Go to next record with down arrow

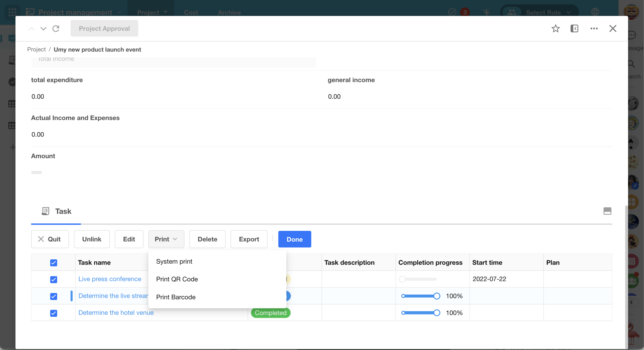click(44, 28)
